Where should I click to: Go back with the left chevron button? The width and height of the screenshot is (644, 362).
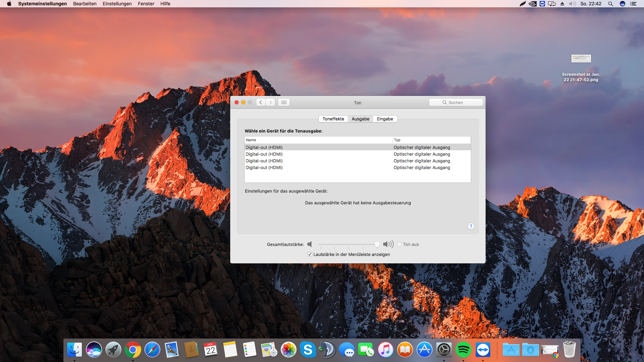point(261,102)
